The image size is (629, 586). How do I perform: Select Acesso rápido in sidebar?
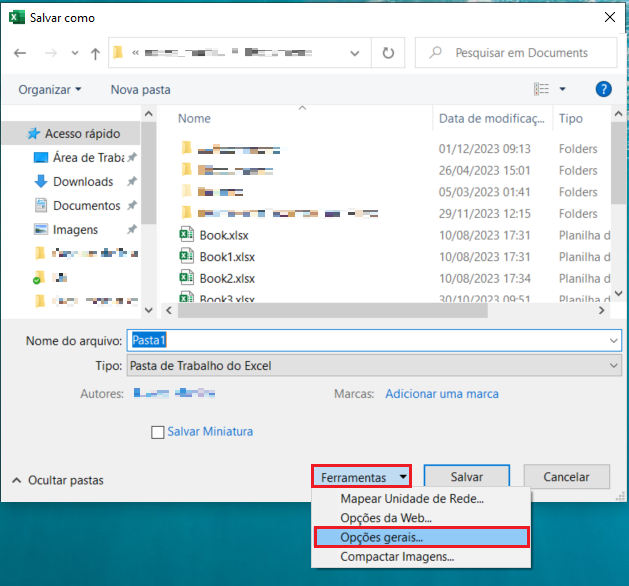click(x=71, y=133)
